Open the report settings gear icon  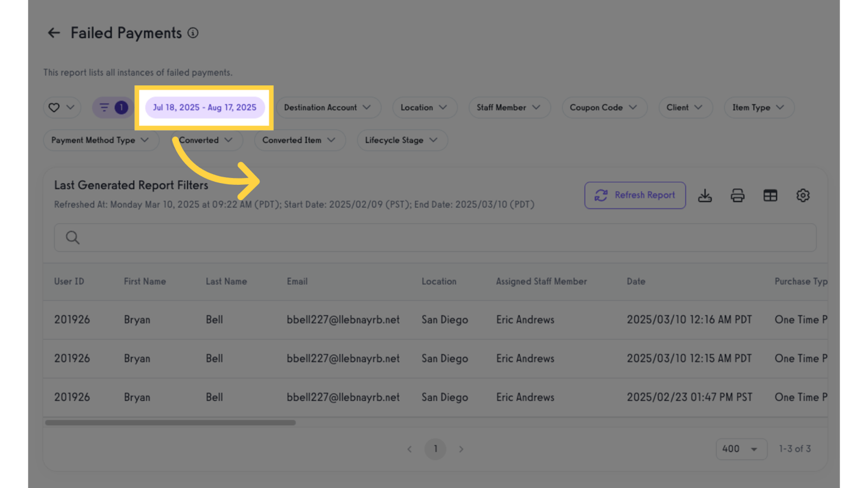[803, 196]
